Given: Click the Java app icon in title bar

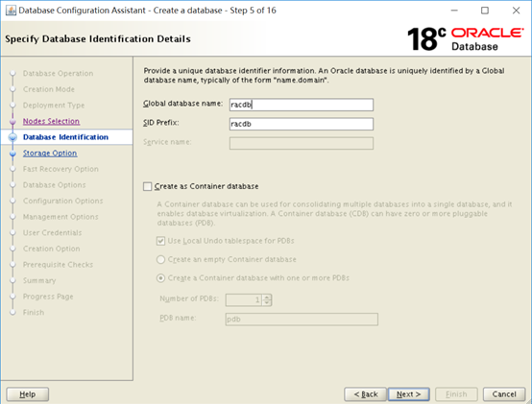Looking at the screenshot, I should [x=11, y=11].
